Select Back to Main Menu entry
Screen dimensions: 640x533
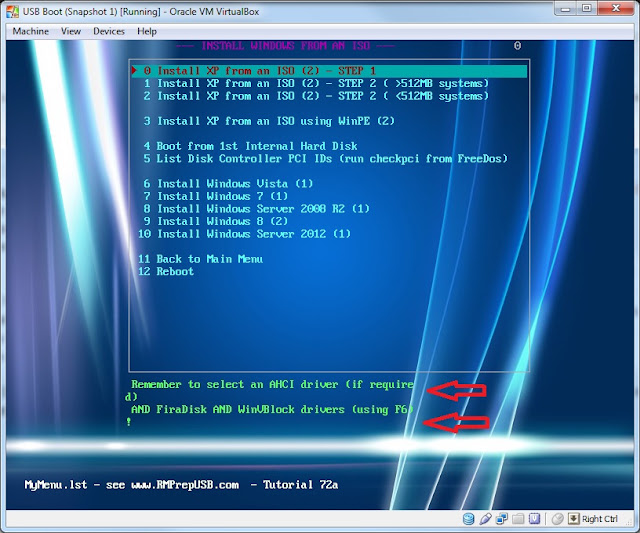pos(200,259)
